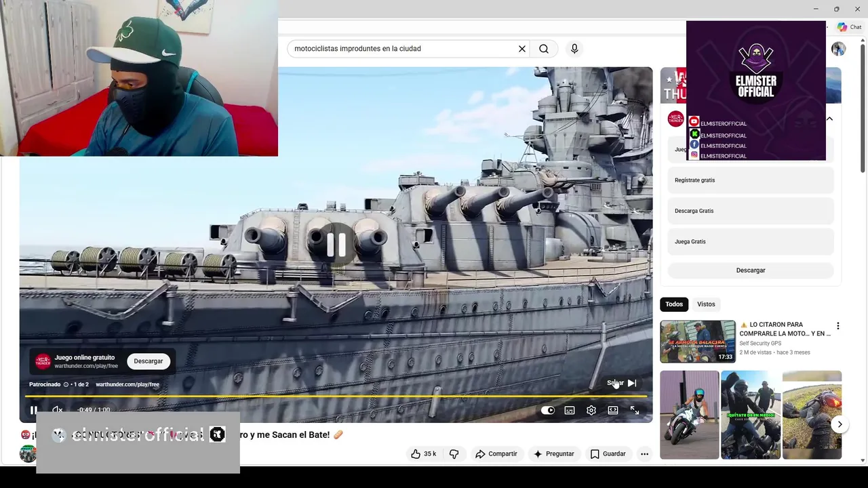The image size is (868, 488).
Task: Click Descarga Gratis in the ad panel
Action: pyautogui.click(x=751, y=211)
